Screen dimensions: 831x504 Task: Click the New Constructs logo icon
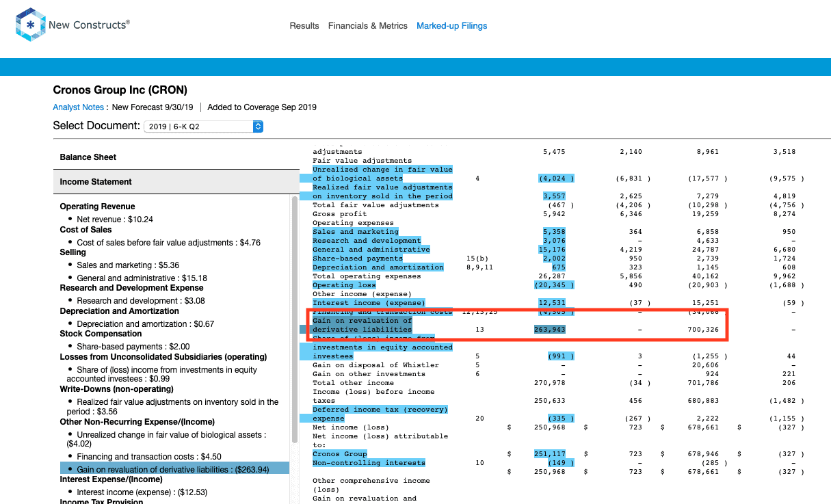[x=30, y=25]
